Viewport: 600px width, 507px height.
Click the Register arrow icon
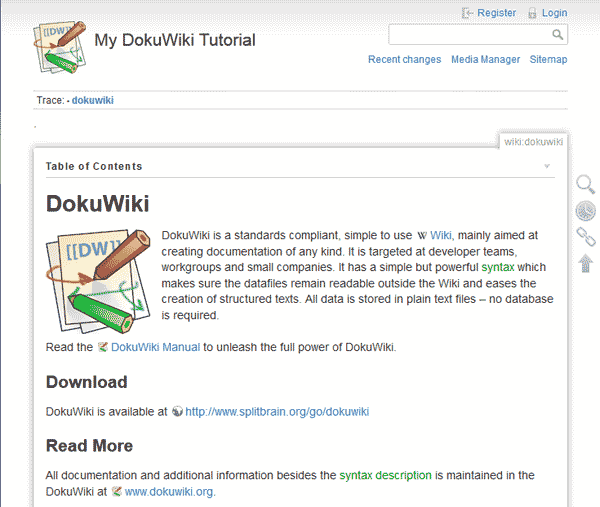[467, 13]
